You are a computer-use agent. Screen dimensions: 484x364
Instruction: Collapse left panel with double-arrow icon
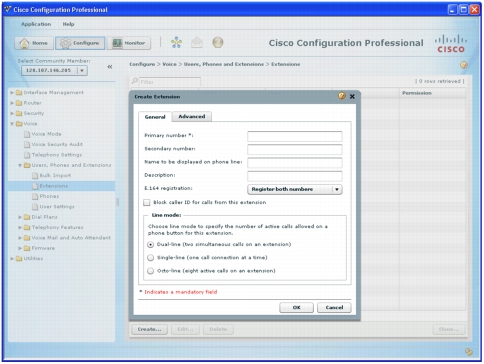click(x=110, y=67)
